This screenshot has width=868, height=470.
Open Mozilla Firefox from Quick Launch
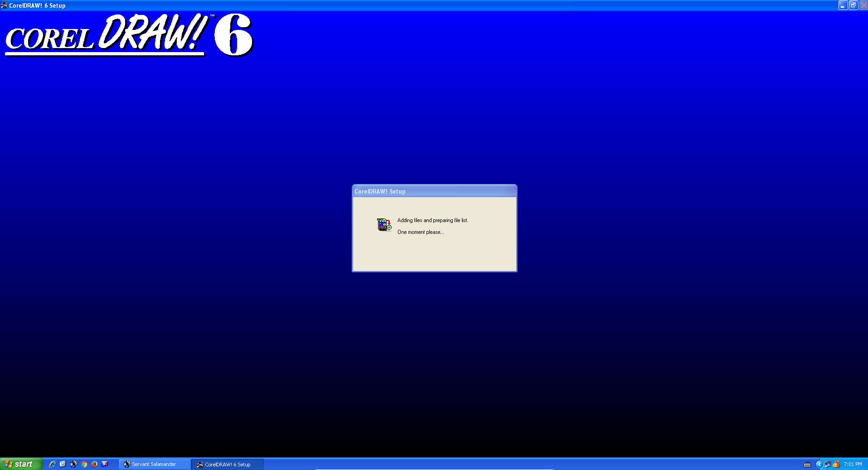coord(94,464)
